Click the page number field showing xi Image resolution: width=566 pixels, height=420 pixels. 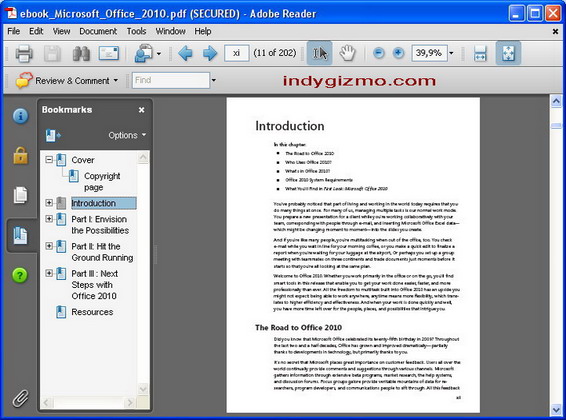[x=236, y=53]
